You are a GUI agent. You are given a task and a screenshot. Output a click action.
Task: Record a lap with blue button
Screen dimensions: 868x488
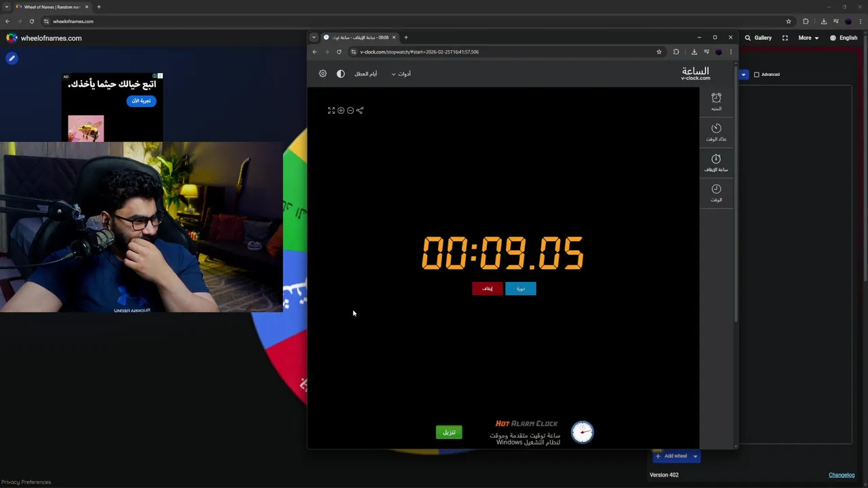click(521, 289)
